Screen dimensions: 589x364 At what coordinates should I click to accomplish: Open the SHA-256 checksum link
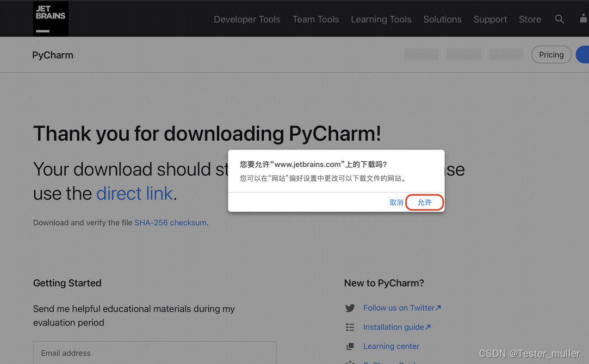[171, 223]
